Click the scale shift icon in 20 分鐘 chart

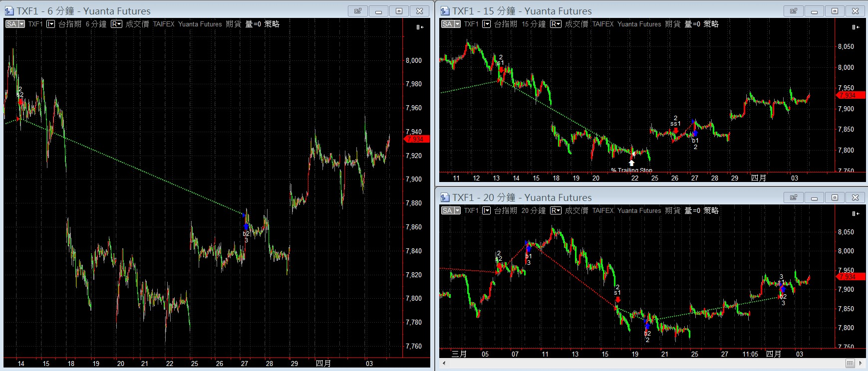coord(856,213)
